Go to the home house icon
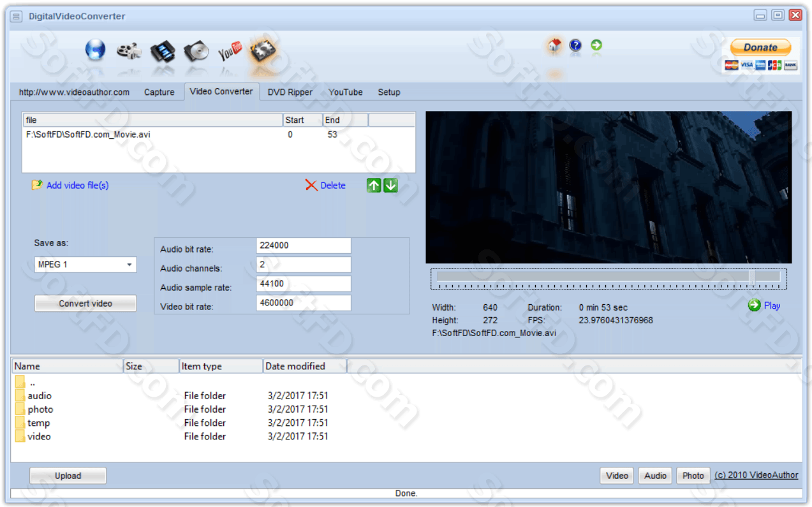This screenshot has width=812, height=507. (x=554, y=45)
